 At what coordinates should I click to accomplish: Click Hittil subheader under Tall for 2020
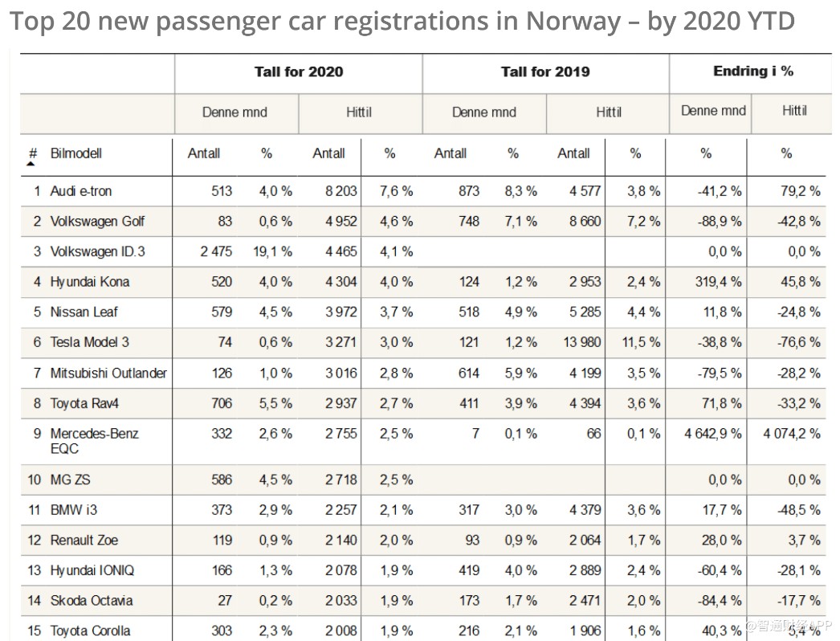(x=358, y=112)
